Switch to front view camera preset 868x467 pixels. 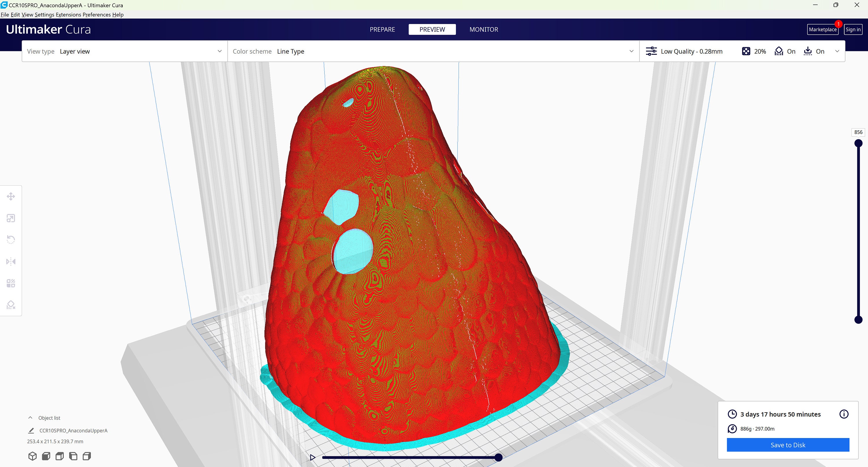(x=46, y=456)
